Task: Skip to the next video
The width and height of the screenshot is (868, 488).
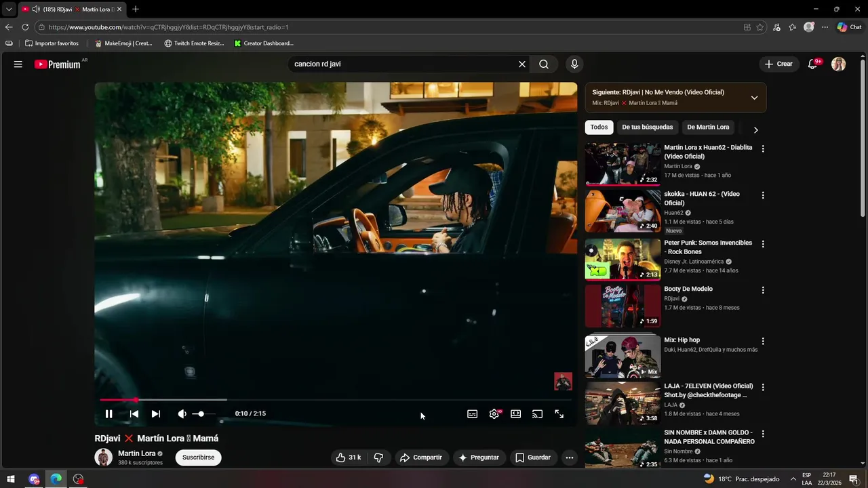Action: (156, 413)
